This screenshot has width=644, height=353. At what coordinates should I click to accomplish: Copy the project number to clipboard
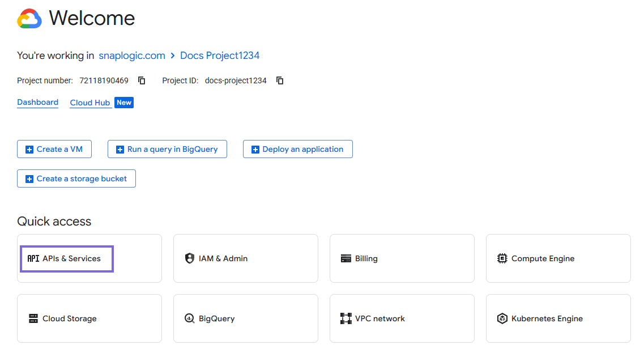click(x=142, y=80)
